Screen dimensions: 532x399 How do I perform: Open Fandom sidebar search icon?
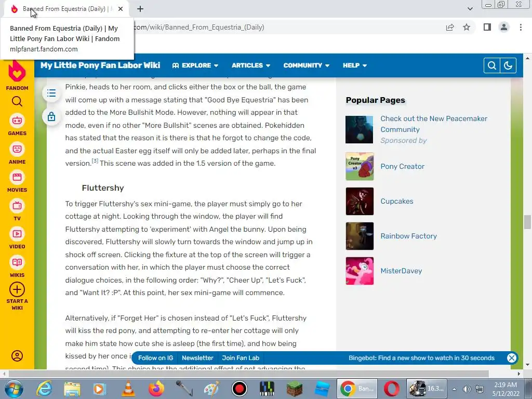(x=17, y=101)
